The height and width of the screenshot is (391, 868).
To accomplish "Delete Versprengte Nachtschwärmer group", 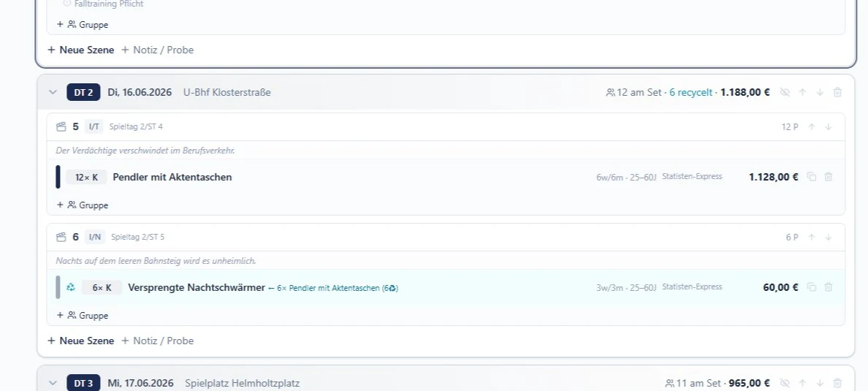I will pos(828,287).
